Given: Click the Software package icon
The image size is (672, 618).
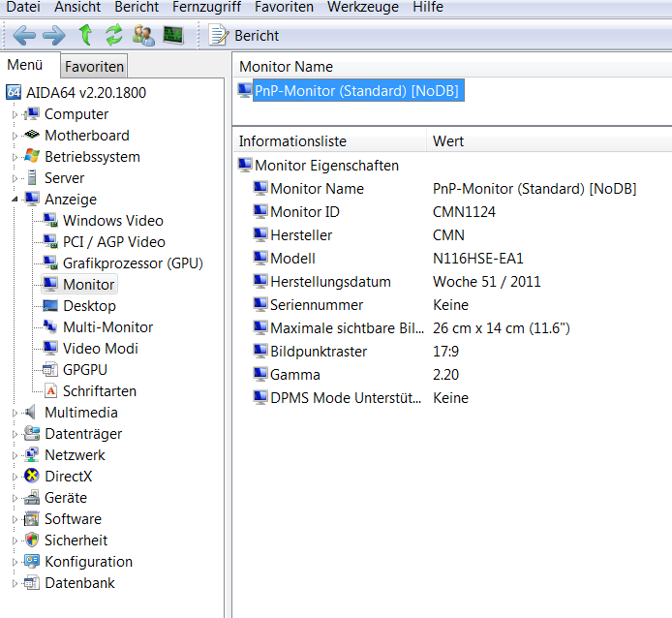Looking at the screenshot, I should point(32,518).
